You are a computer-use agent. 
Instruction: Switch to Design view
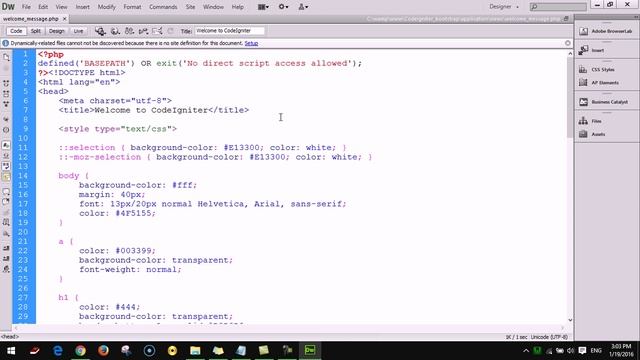pyautogui.click(x=57, y=31)
